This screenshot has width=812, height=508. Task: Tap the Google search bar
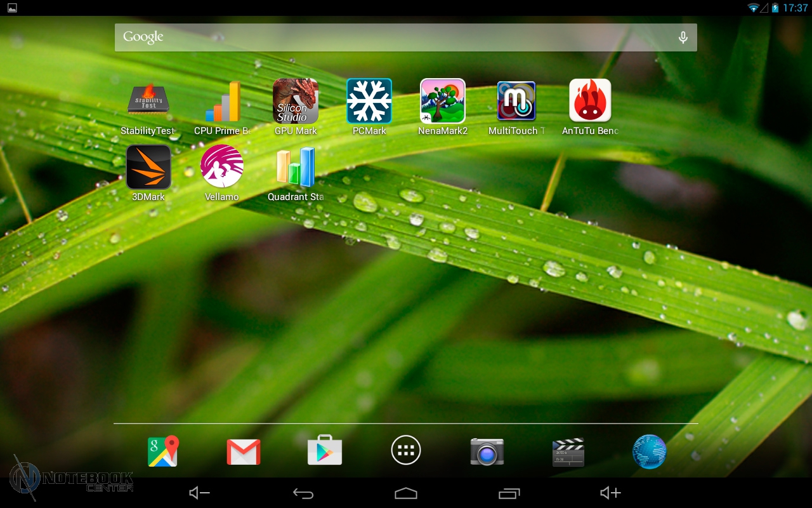click(393, 37)
